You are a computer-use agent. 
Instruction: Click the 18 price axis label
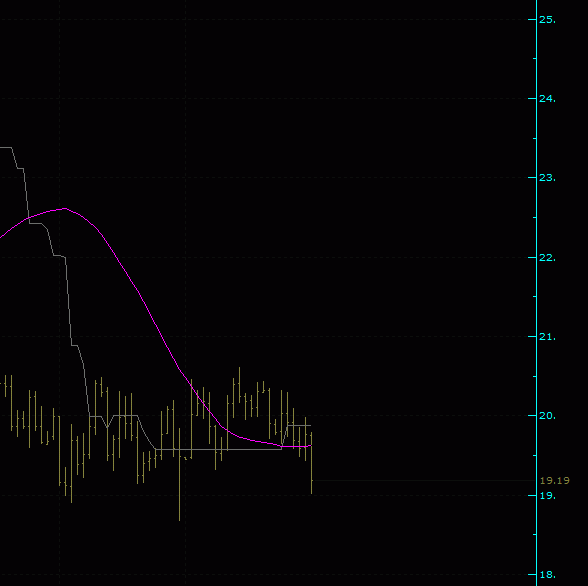547,574
